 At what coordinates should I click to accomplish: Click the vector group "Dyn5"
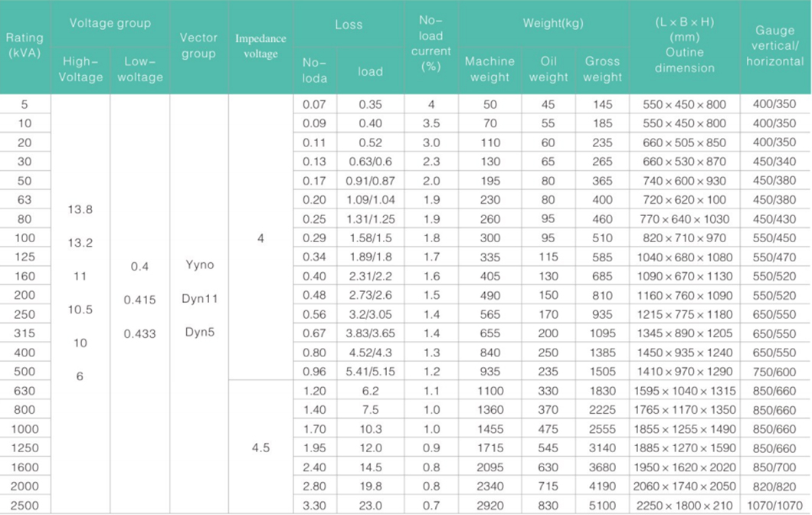[x=200, y=332]
